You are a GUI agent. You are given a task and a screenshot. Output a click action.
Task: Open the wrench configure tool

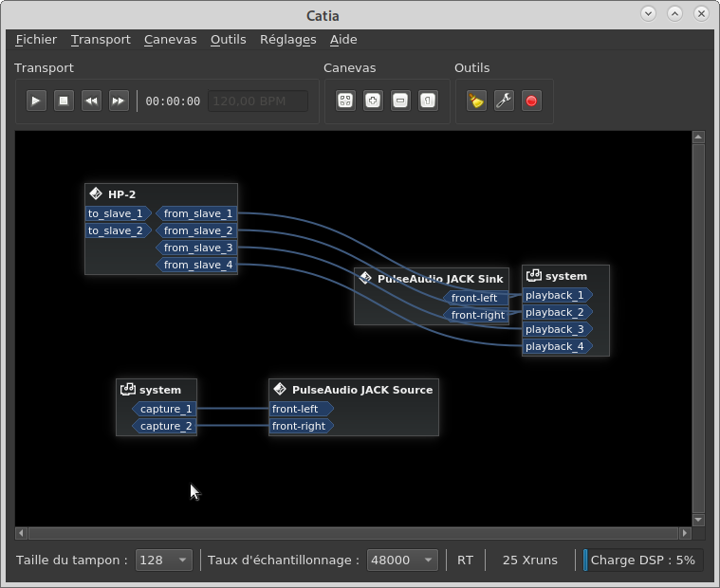click(x=504, y=101)
